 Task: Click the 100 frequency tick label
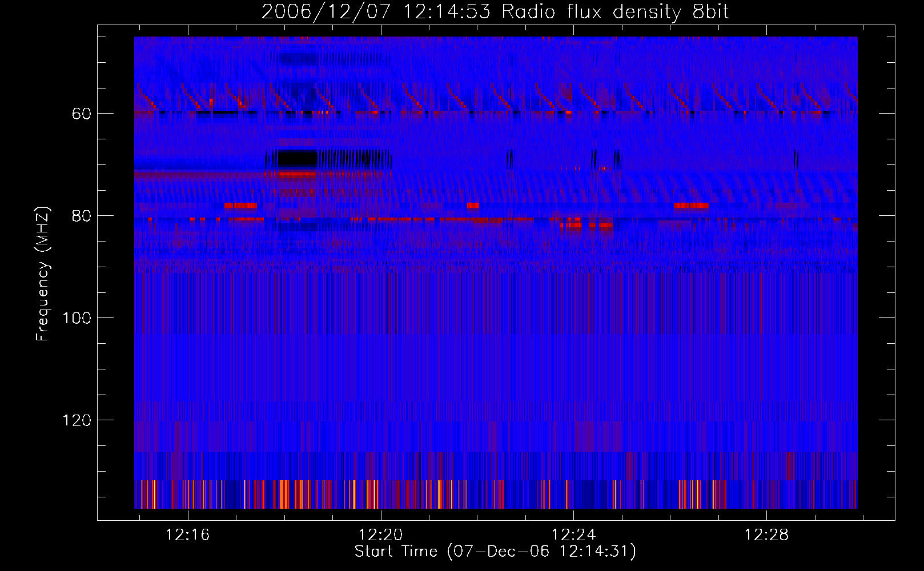coord(77,318)
